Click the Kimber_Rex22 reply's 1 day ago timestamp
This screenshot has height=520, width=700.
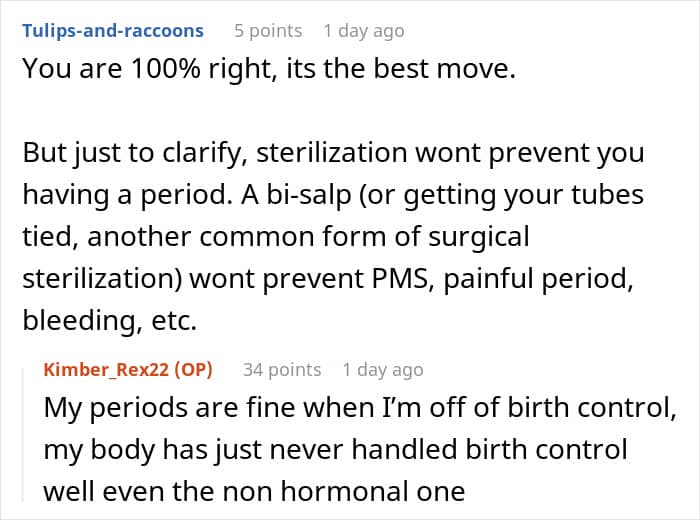383,369
